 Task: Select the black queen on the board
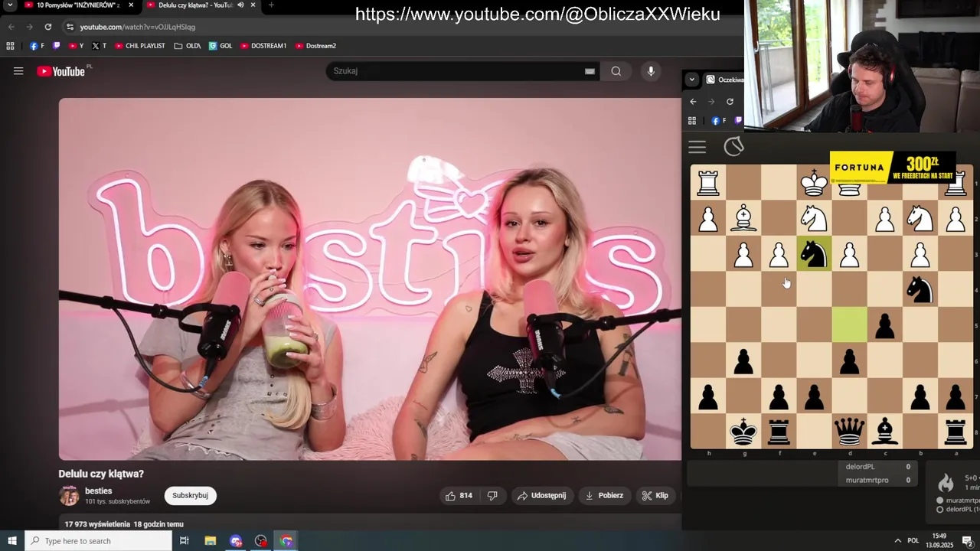point(849,432)
